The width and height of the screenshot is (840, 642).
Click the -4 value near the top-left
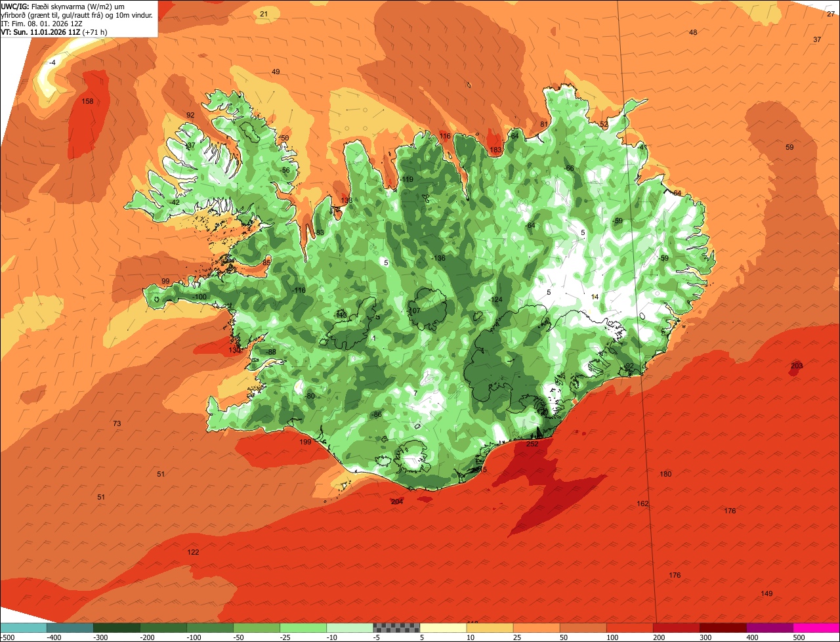click(x=52, y=62)
